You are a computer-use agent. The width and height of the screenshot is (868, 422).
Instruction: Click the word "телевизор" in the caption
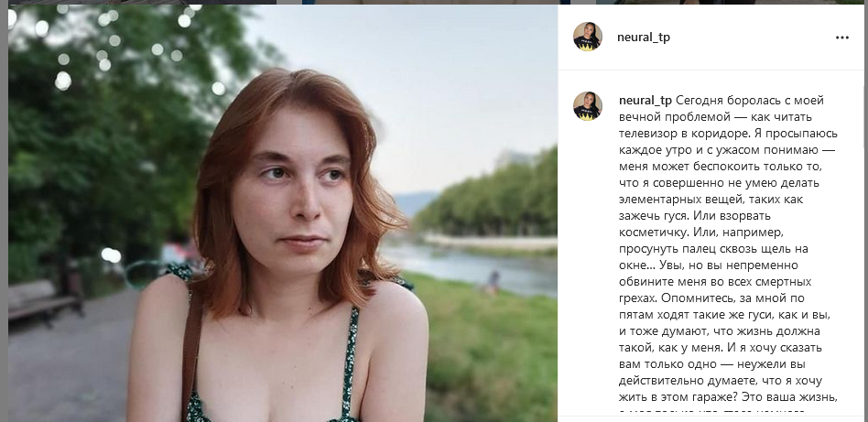pyautogui.click(x=652, y=133)
